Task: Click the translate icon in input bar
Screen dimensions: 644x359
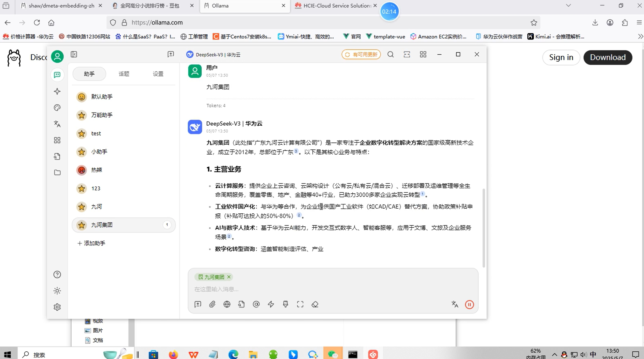Action: tap(455, 304)
